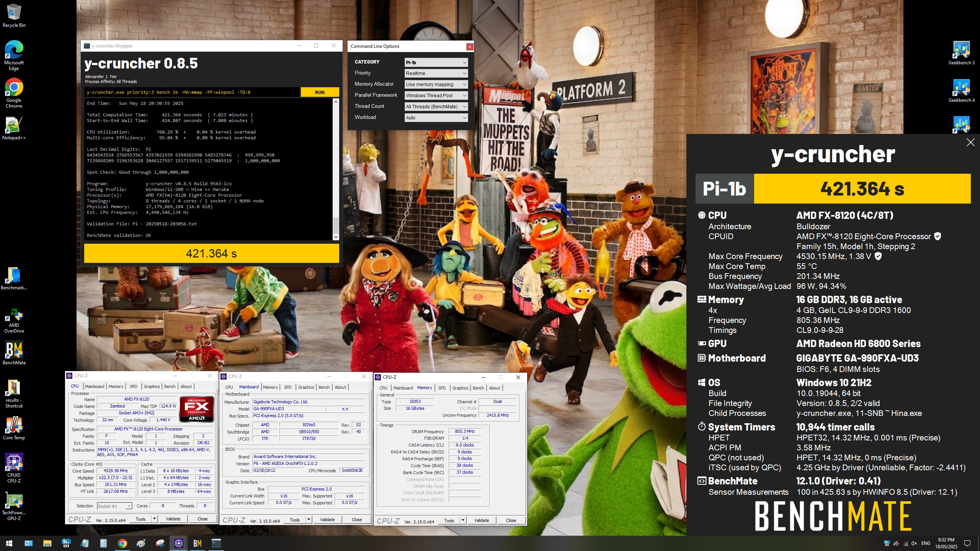Open the Calculator taskbar icon
This screenshot has width=980, height=551.
click(x=103, y=543)
